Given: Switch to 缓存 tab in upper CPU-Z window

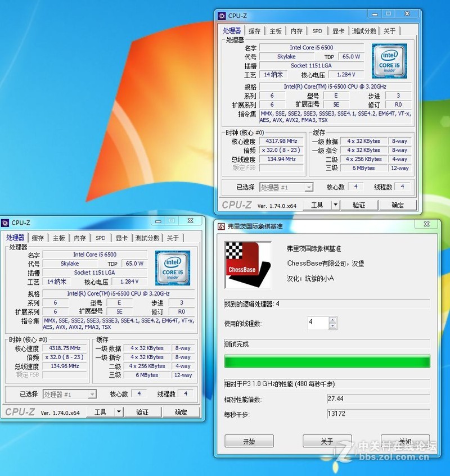Looking at the screenshot, I should (x=254, y=31).
